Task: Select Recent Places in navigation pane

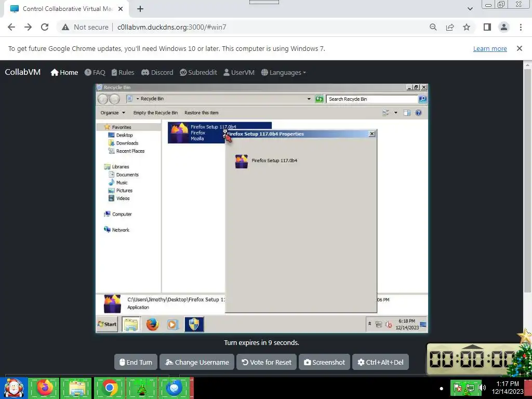Action: click(130, 151)
